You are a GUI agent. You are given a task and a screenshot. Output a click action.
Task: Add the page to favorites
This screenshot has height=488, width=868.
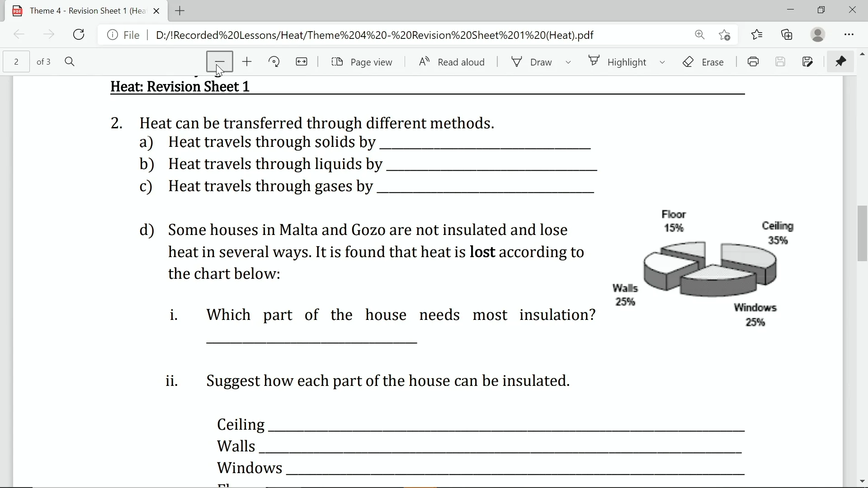pos(725,34)
